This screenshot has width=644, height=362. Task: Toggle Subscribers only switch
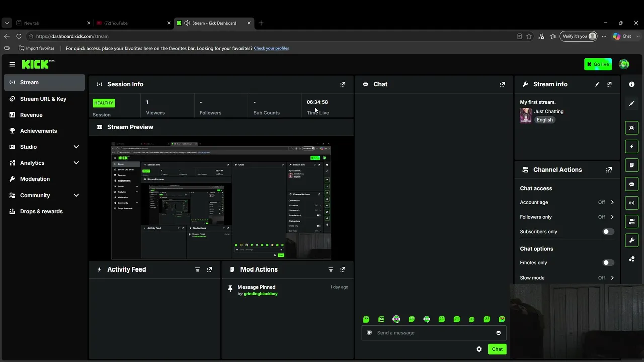[x=608, y=232]
